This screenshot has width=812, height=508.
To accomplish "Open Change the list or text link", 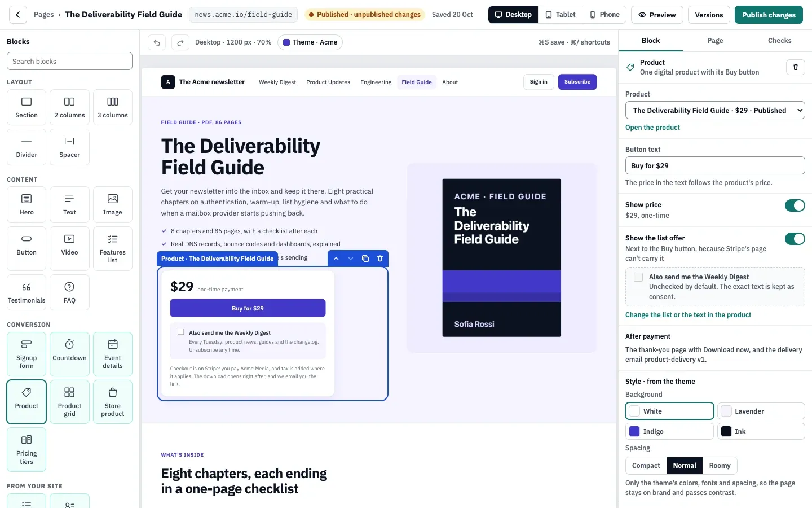I will [x=688, y=315].
